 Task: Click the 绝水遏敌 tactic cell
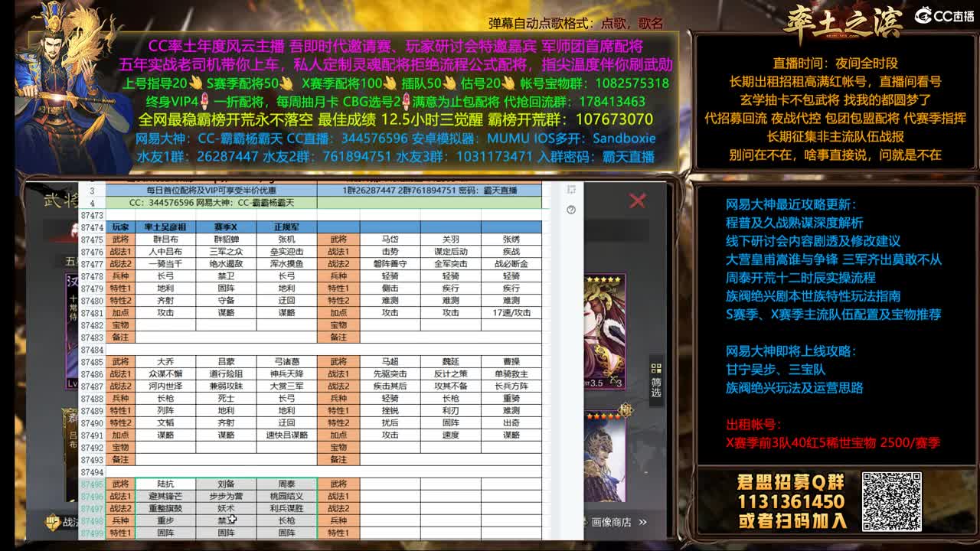point(226,264)
